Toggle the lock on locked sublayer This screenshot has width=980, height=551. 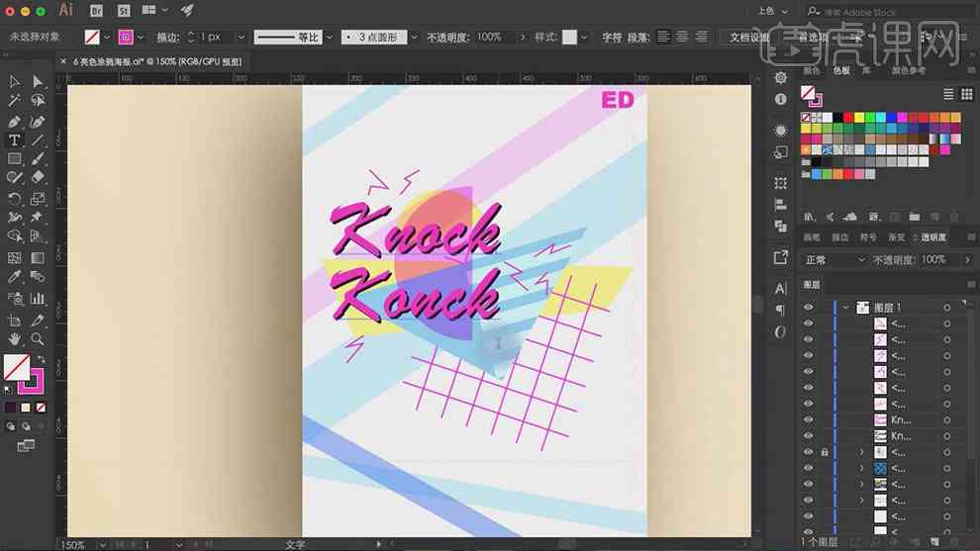coord(825,452)
